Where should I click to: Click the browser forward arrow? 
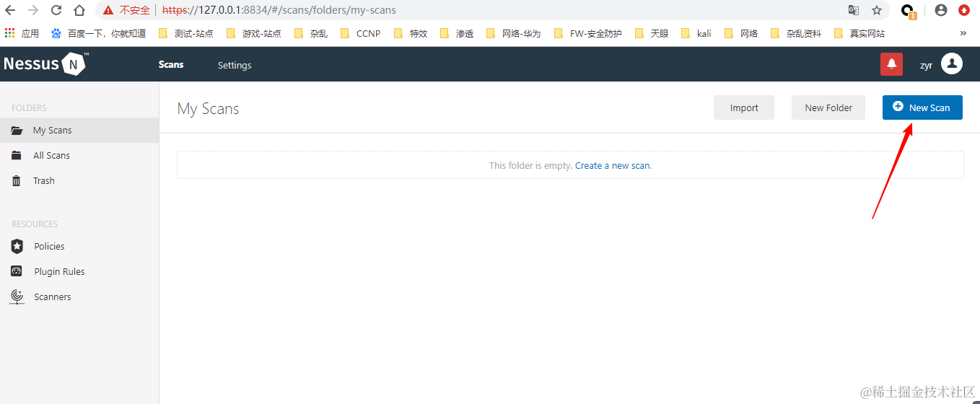point(33,10)
